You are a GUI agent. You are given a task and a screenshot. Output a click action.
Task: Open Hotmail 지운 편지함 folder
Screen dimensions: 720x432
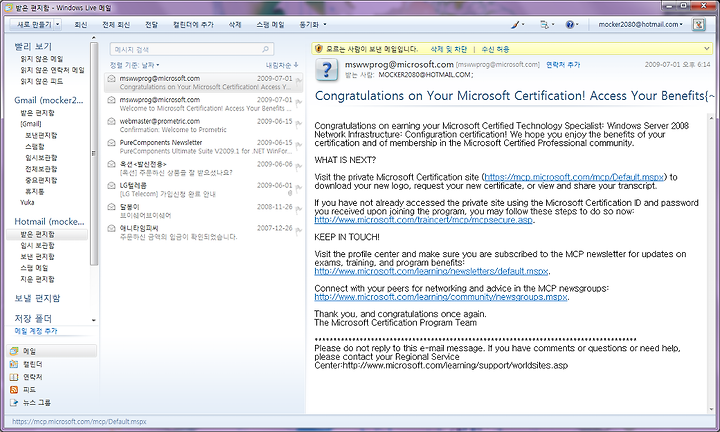[x=37, y=279]
